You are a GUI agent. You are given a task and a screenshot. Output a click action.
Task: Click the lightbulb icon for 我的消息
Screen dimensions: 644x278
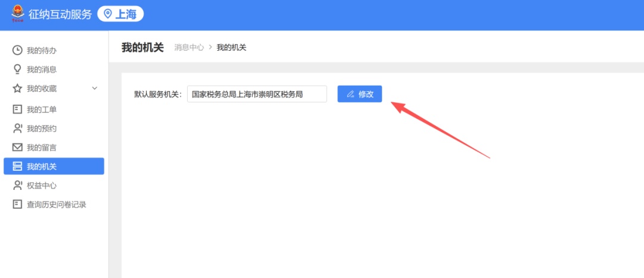pos(17,69)
